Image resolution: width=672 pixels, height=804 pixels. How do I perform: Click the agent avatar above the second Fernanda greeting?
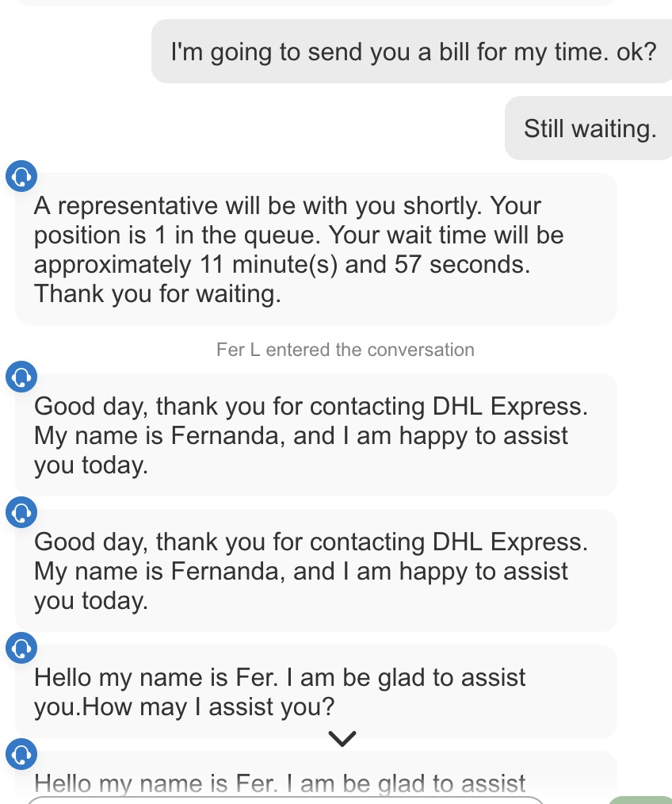21,511
